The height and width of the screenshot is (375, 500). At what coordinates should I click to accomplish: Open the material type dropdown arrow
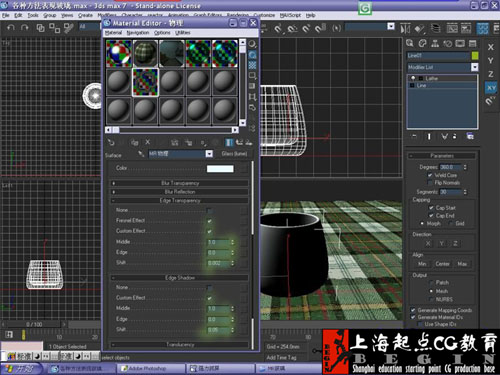(209, 154)
